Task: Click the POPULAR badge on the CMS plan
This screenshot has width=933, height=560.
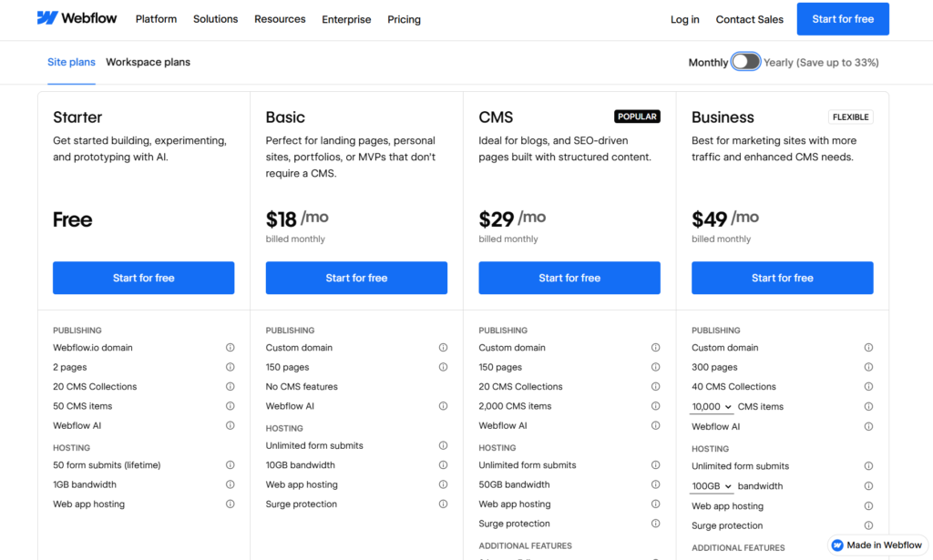Action: (x=637, y=116)
